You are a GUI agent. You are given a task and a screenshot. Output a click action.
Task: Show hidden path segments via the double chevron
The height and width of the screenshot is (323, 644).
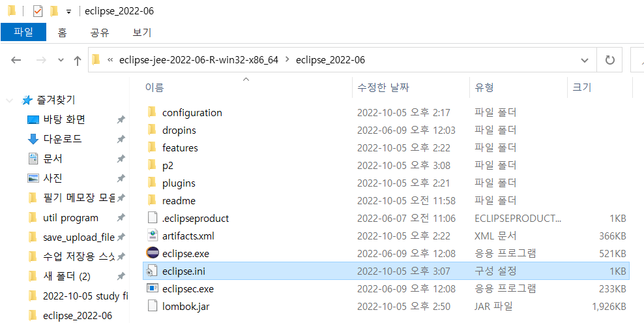click(110, 60)
